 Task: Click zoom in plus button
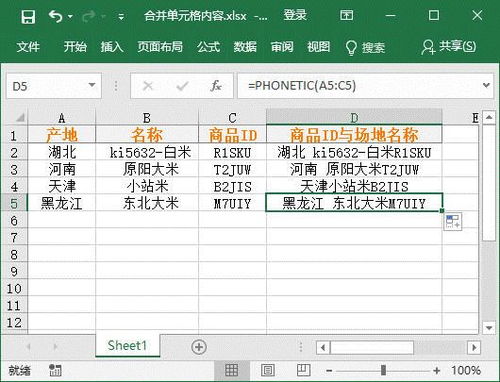[437, 370]
